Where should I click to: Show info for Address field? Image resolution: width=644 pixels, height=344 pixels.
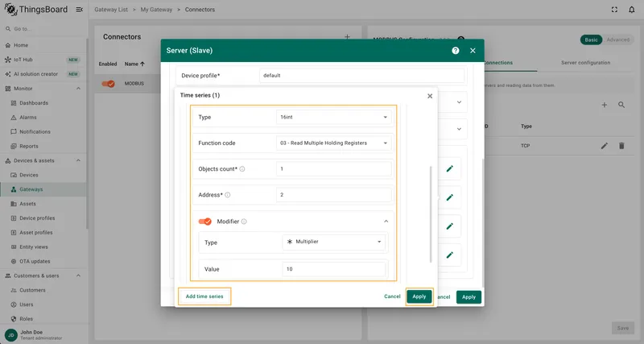point(228,195)
